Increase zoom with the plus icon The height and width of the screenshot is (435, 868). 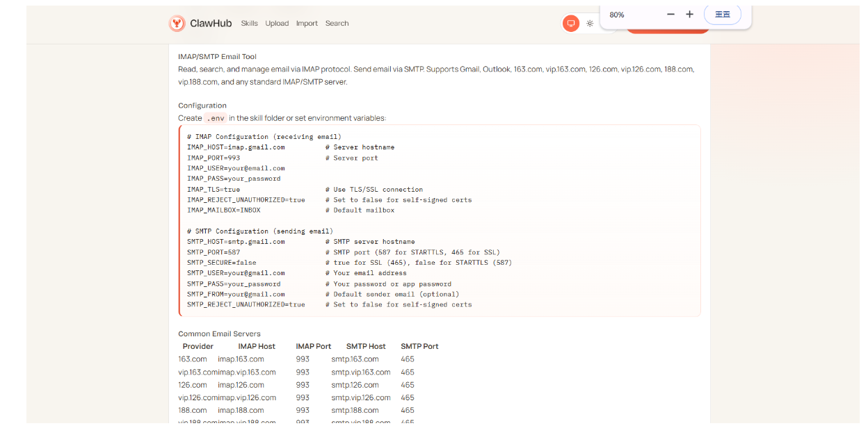pyautogui.click(x=689, y=15)
